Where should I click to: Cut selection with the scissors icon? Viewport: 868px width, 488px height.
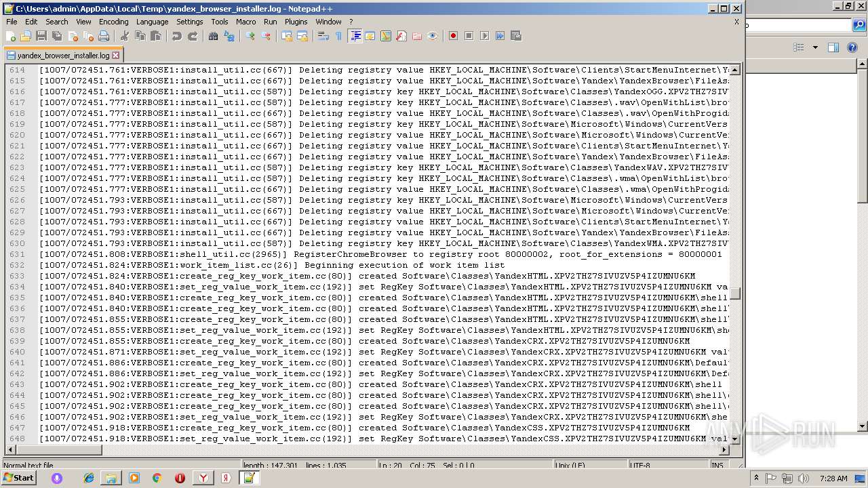(124, 36)
